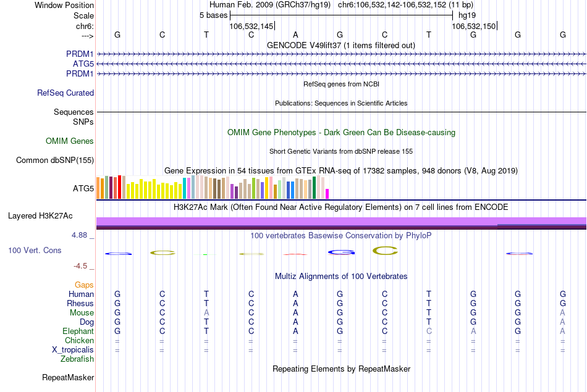Open the Common dbSNP(155) track label
Screen dimensions: 587x392
54,160
